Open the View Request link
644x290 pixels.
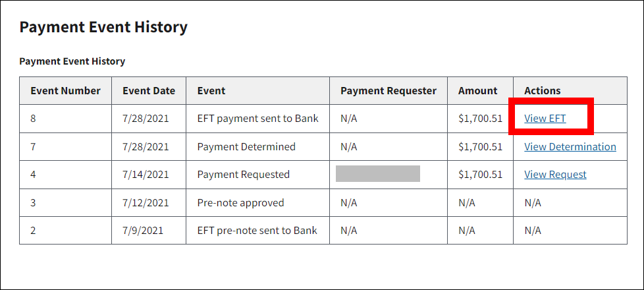(555, 175)
